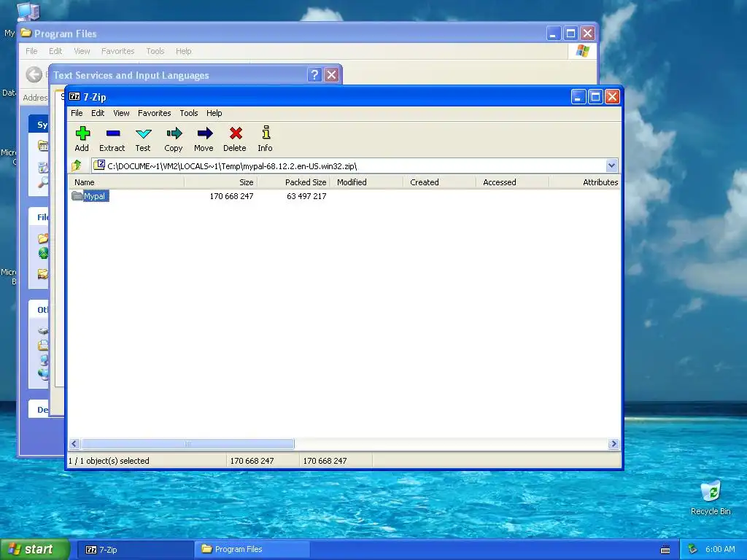Screen dimensions: 747x560
Task: Select My Computer desktop icon
Action: point(28,12)
